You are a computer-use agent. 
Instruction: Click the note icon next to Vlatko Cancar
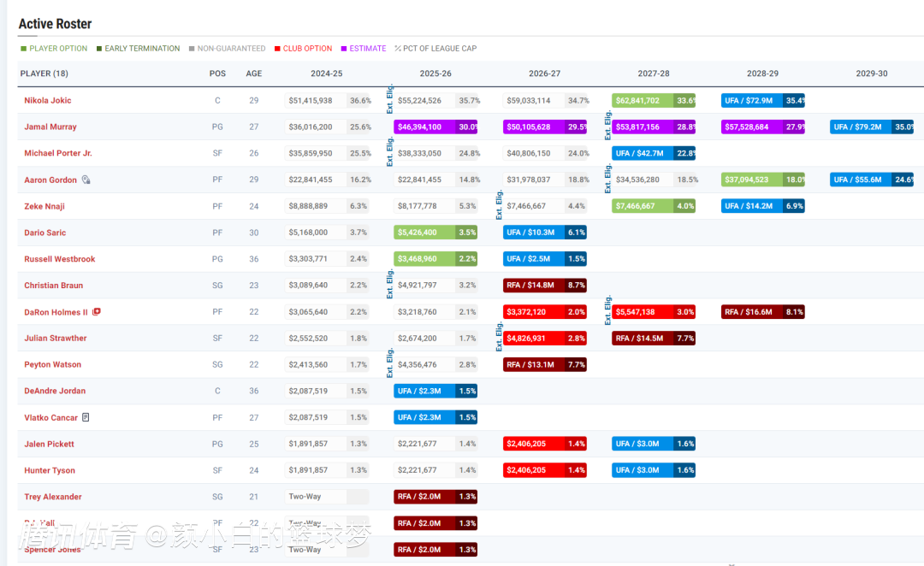(86, 417)
